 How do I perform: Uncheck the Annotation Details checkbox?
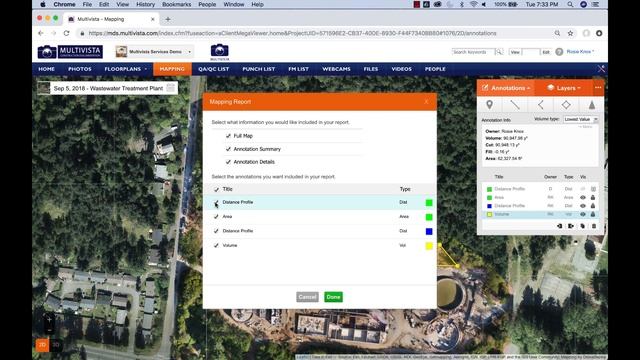[228, 162]
